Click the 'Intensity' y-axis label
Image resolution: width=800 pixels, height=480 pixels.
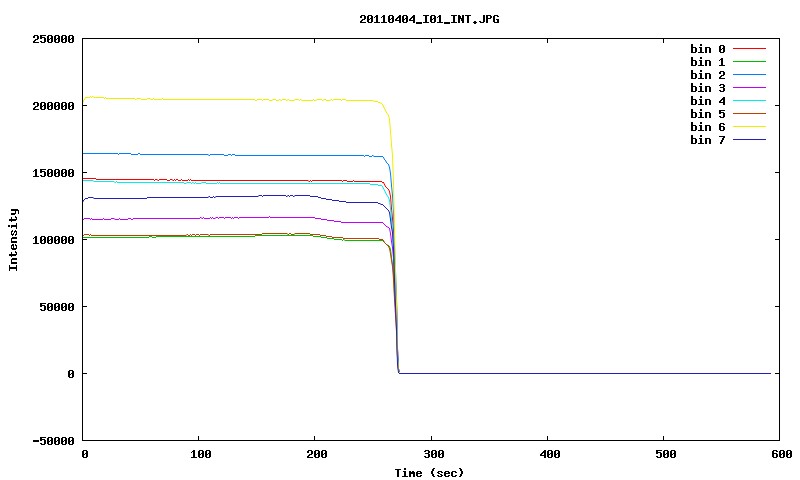(x=13, y=239)
